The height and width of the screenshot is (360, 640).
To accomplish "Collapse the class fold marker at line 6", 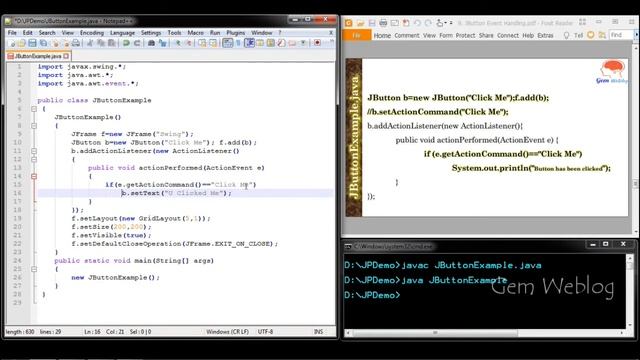I will point(34,109).
